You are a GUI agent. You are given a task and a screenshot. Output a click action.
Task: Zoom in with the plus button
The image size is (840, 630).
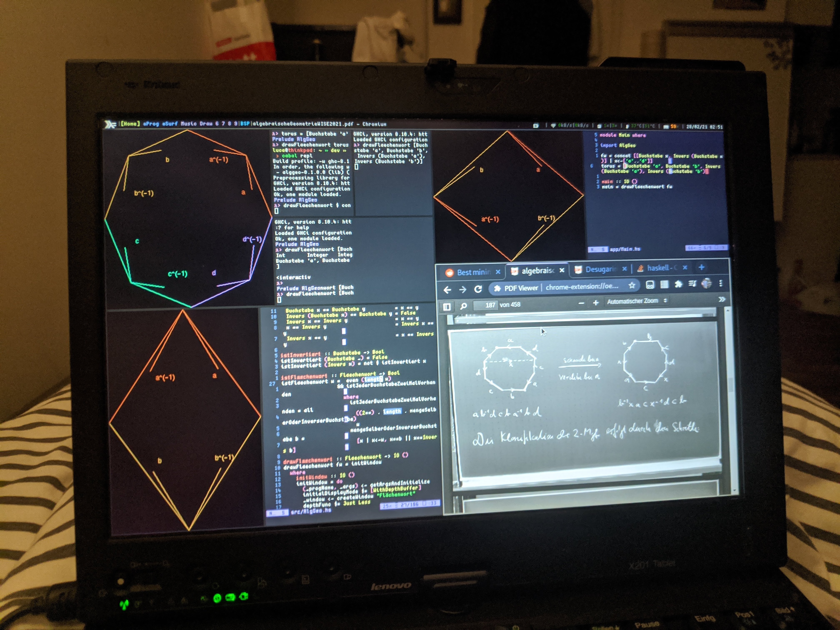[595, 303]
